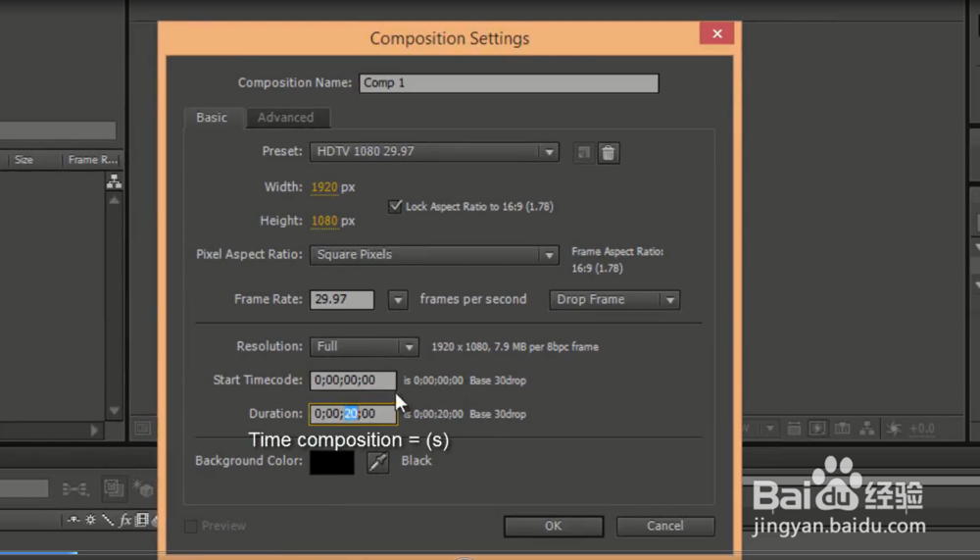
Task: Open the Drop Frame dropdown
Action: click(x=614, y=300)
